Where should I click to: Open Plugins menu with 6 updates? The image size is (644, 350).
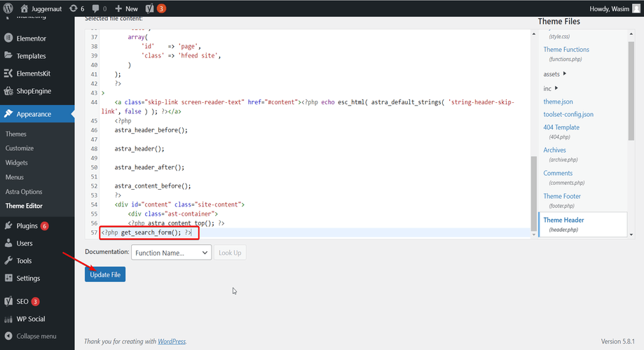click(37, 225)
